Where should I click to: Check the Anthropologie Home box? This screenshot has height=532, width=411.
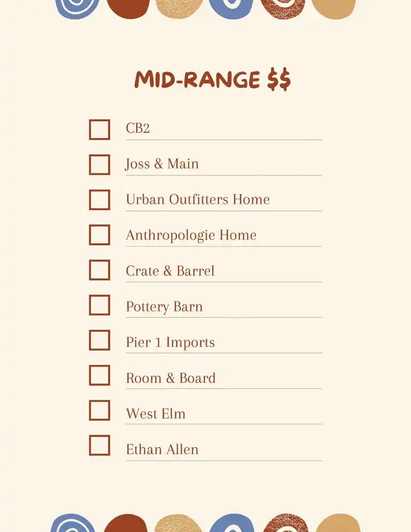tap(100, 235)
